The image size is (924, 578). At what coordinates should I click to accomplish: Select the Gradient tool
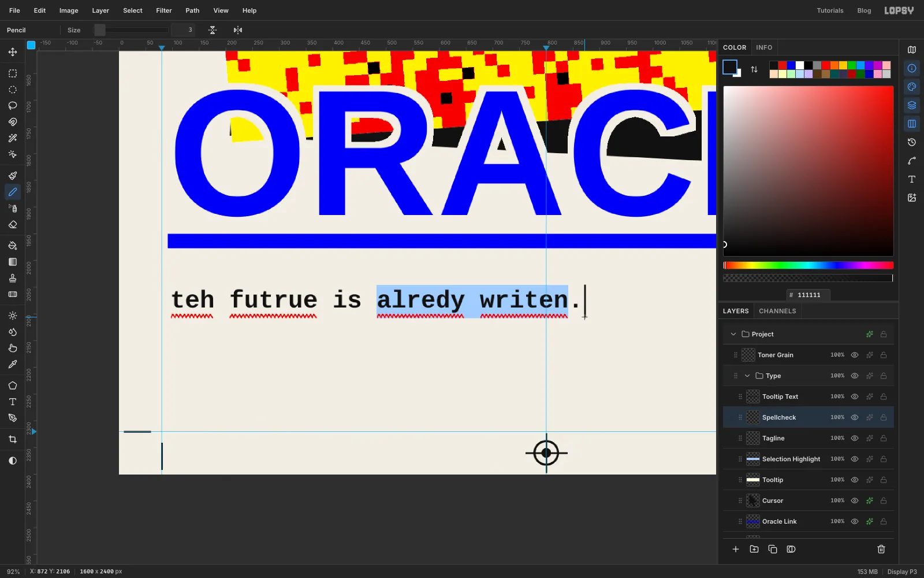point(13,262)
